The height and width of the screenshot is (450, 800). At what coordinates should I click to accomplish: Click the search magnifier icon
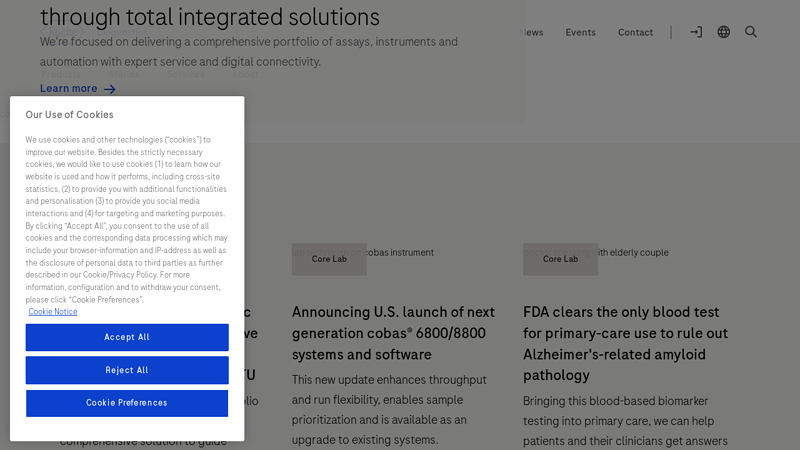(x=751, y=32)
